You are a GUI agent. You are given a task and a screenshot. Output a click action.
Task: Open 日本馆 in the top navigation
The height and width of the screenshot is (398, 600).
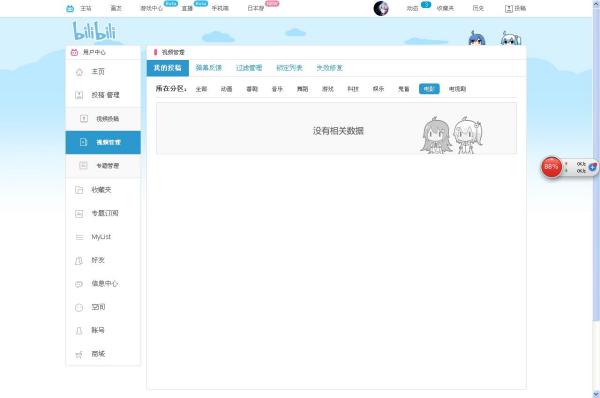256,8
